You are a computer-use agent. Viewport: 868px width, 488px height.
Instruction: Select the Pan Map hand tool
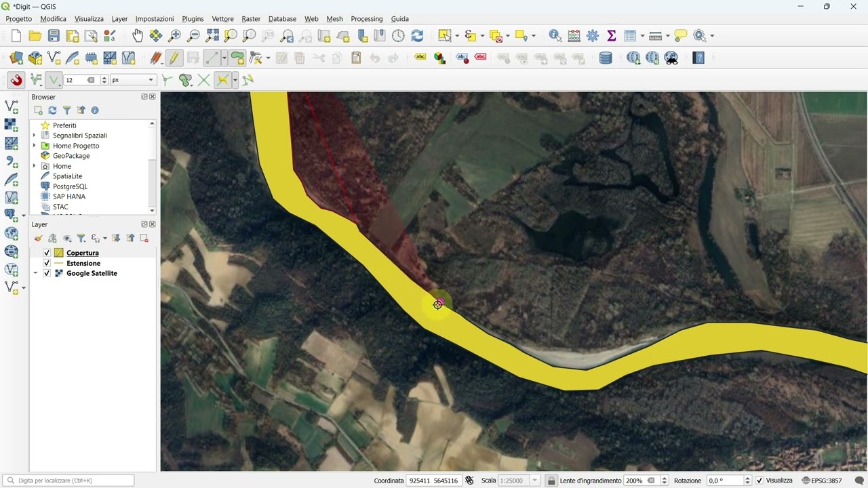(x=138, y=36)
